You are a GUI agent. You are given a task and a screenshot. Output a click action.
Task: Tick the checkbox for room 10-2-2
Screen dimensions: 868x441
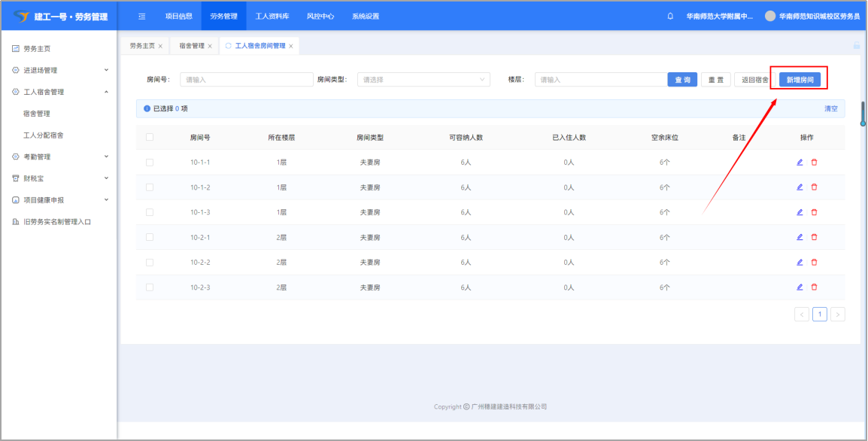coord(150,263)
